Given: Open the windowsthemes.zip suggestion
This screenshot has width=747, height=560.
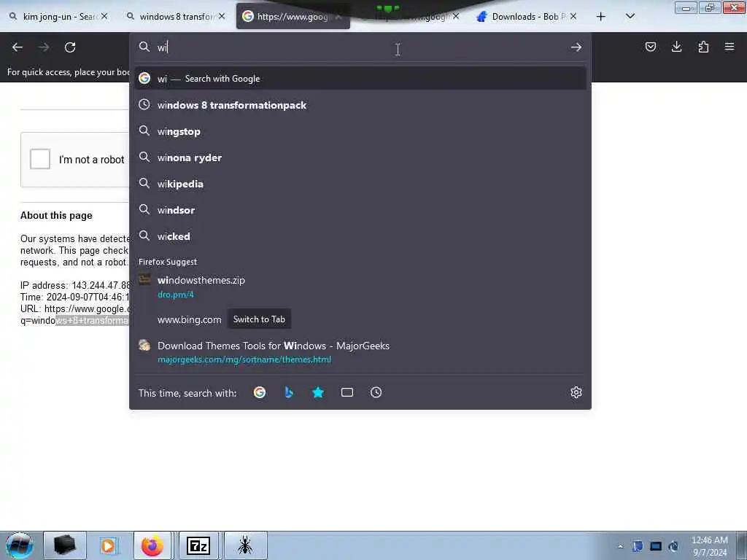Looking at the screenshot, I should click(x=360, y=287).
